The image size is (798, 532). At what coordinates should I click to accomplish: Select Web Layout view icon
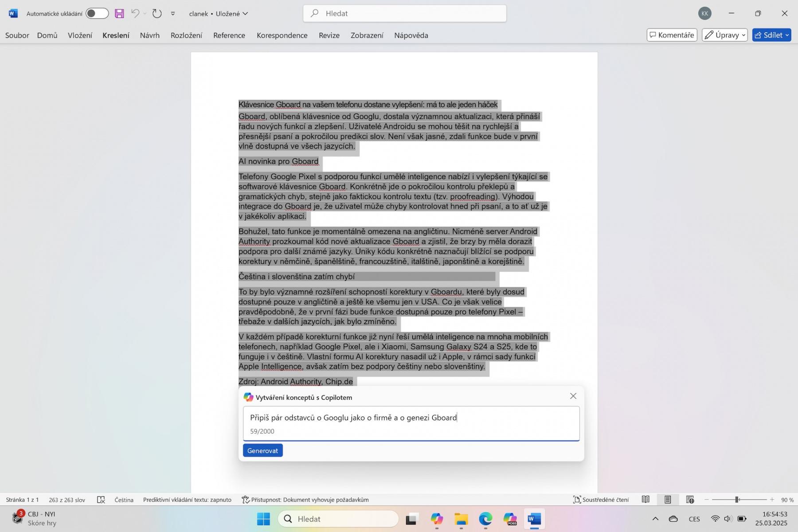690,500
